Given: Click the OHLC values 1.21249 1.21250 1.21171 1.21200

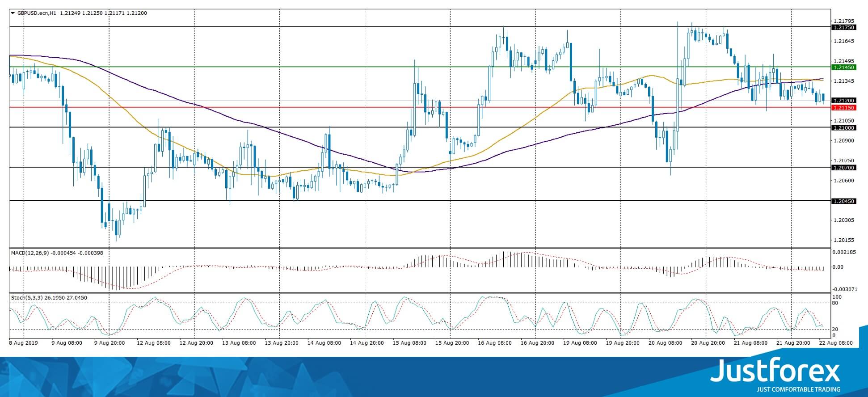Looking at the screenshot, I should click(103, 13).
